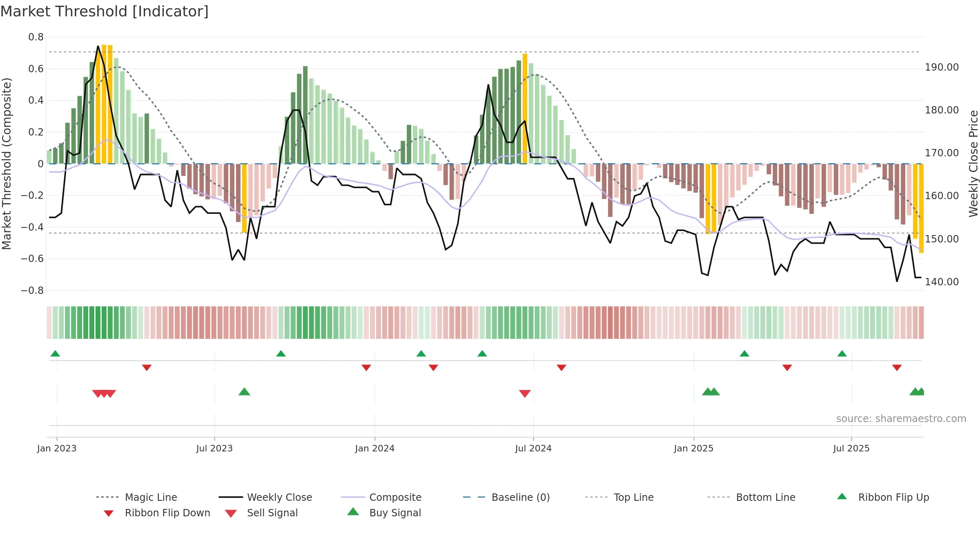This screenshot has width=980, height=551.
Task: Toggle the Baseline (0) legend entry
Action: [x=506, y=497]
